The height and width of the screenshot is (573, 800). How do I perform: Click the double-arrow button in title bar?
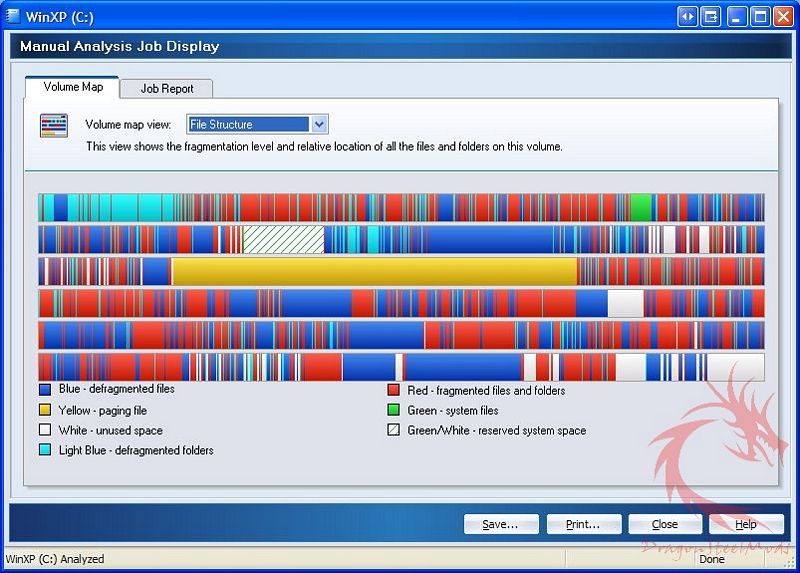[x=687, y=17]
